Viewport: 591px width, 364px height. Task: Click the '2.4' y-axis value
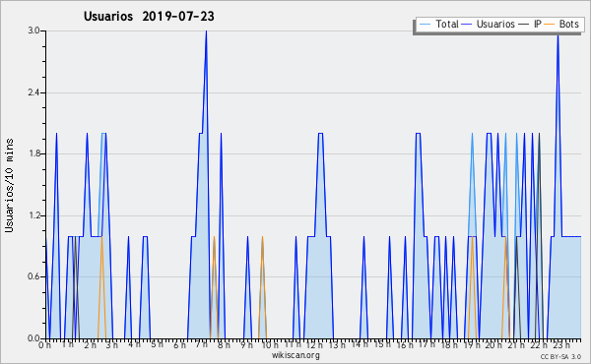[x=33, y=92]
